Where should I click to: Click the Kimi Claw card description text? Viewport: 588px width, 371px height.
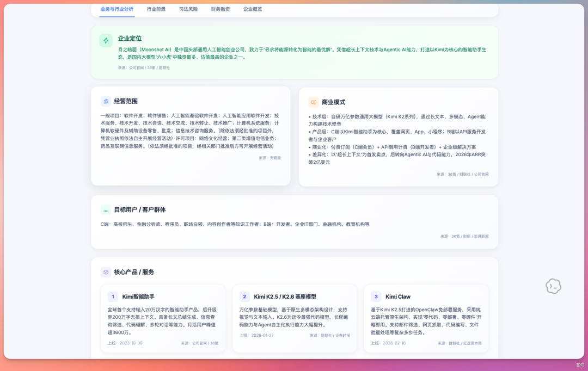pos(426,321)
